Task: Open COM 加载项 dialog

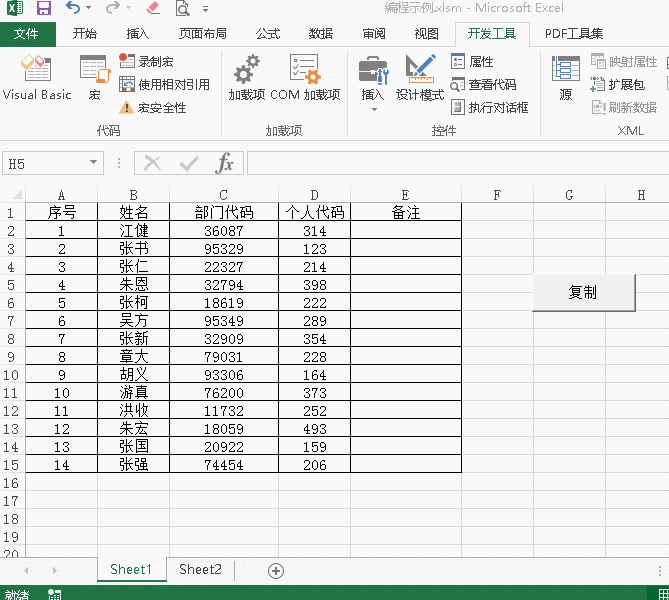Action: point(305,77)
